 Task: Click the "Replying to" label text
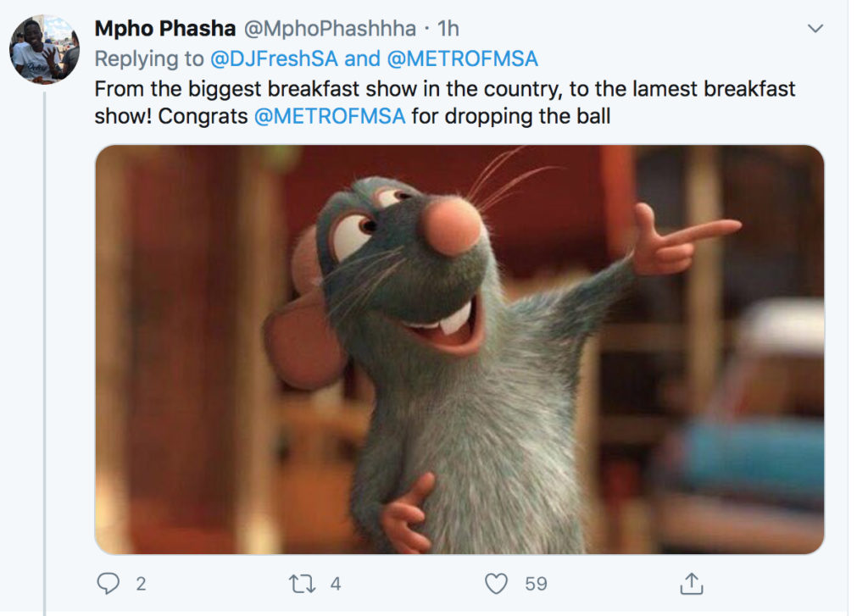[149, 58]
